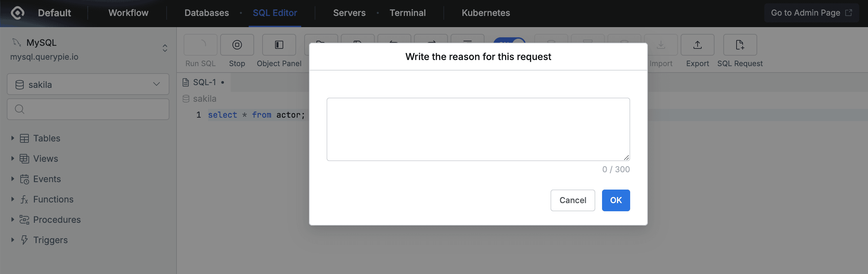This screenshot has width=868, height=274.
Task: Open the MySQL connection switcher
Action: tap(165, 48)
